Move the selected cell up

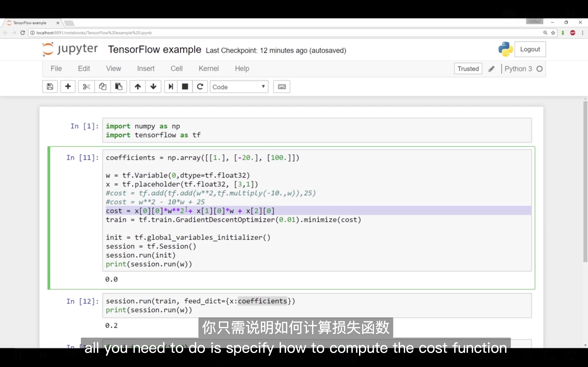(137, 86)
